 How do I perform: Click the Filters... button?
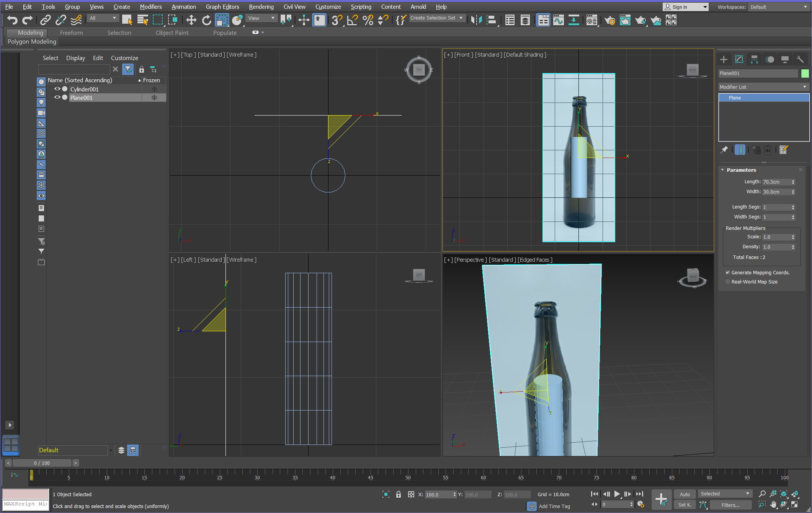[730, 505]
